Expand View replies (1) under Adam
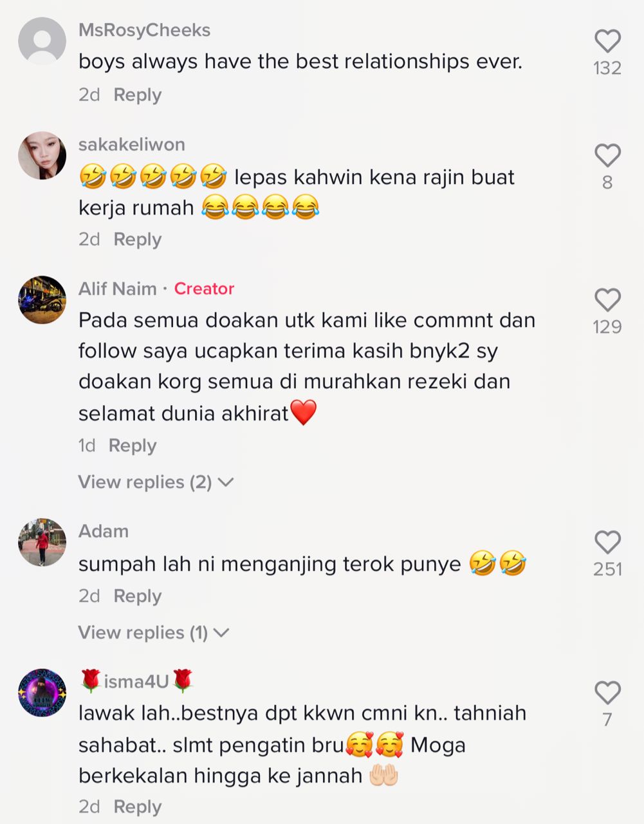 coord(154,633)
